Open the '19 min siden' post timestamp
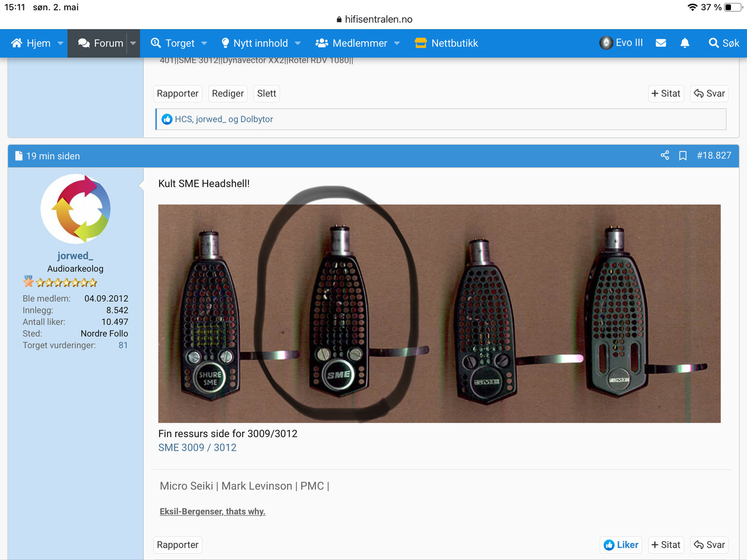Image resolution: width=747 pixels, height=560 pixels. coord(53,156)
